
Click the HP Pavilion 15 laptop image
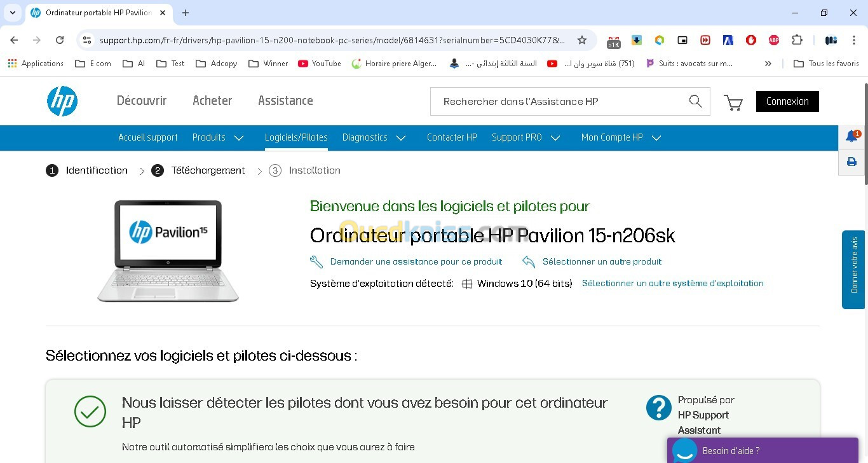pos(168,251)
